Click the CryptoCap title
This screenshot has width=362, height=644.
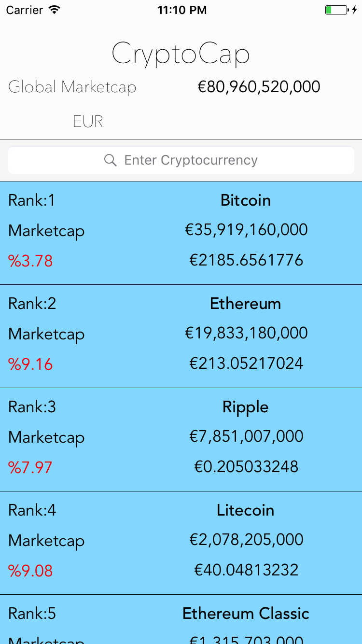(181, 54)
